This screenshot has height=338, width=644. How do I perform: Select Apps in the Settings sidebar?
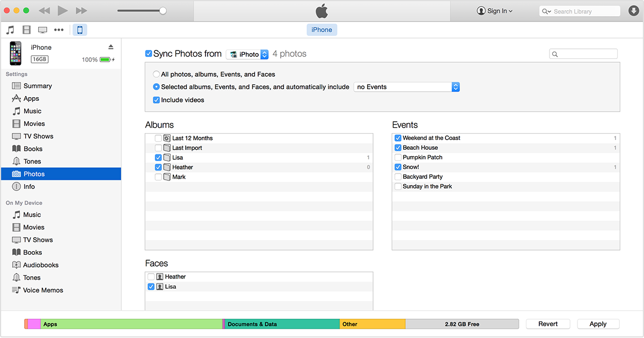coord(31,99)
